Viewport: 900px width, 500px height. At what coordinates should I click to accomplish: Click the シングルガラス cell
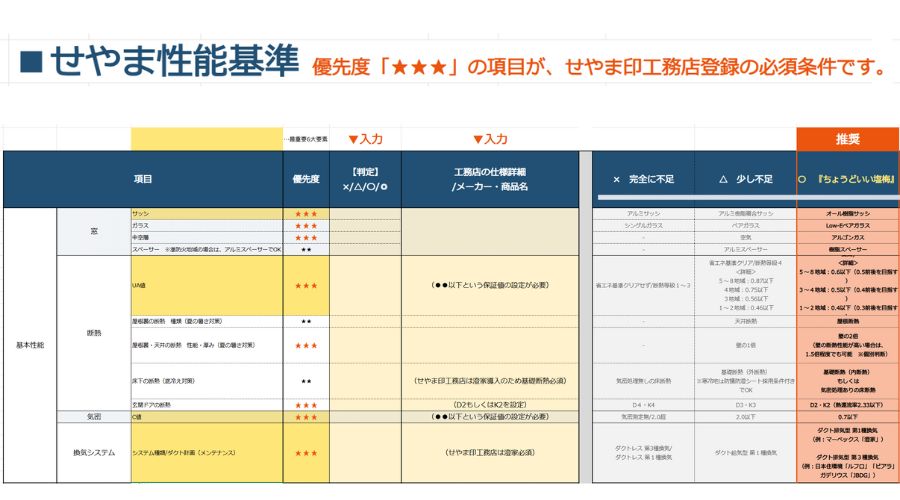coord(643,226)
